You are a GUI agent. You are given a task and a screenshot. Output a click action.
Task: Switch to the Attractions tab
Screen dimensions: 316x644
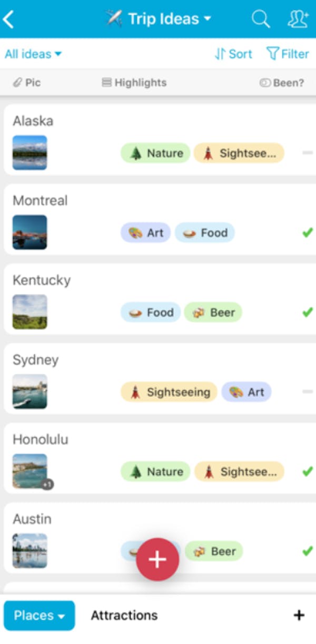click(x=124, y=615)
